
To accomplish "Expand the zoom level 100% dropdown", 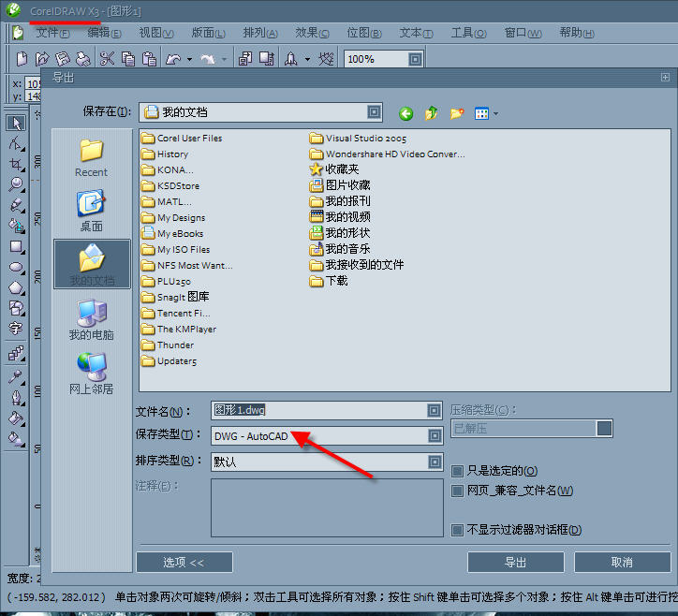I will click(x=415, y=59).
